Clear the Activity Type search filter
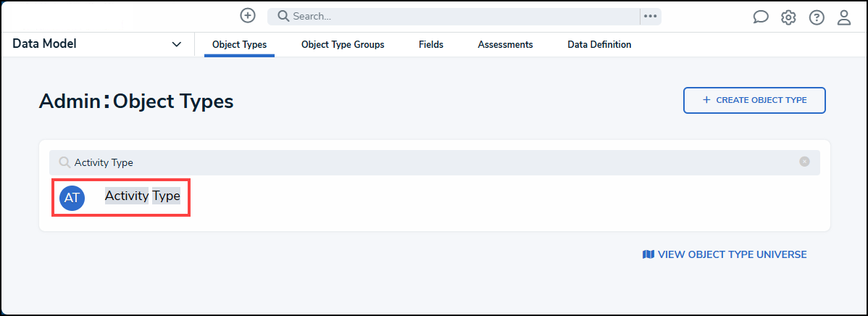Viewport: 868px width, 316px height. (804, 162)
